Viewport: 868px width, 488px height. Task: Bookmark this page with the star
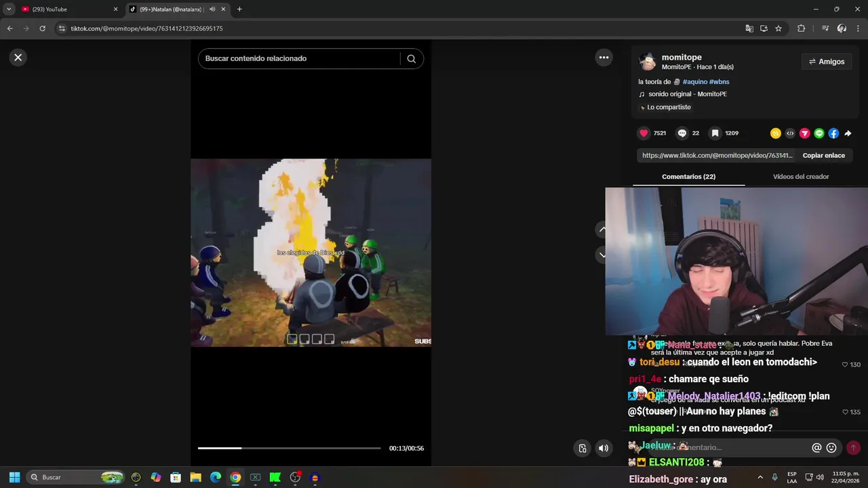click(x=778, y=28)
